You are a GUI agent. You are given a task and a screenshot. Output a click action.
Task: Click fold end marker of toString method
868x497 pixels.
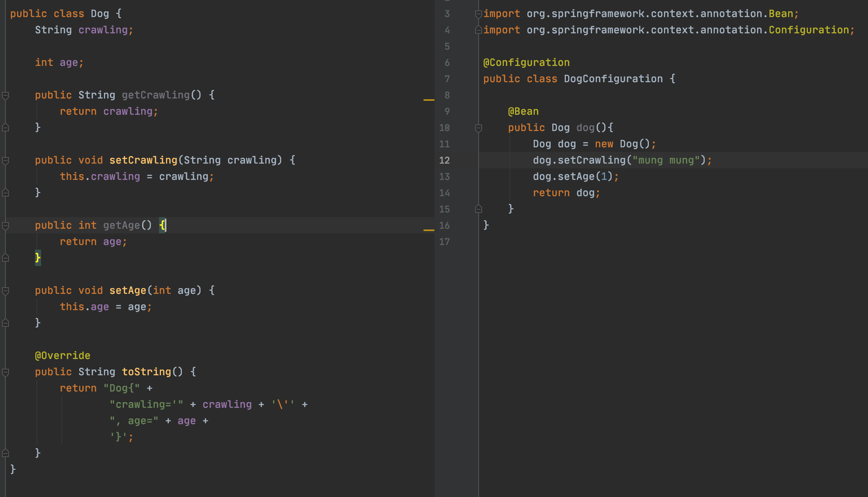5,453
